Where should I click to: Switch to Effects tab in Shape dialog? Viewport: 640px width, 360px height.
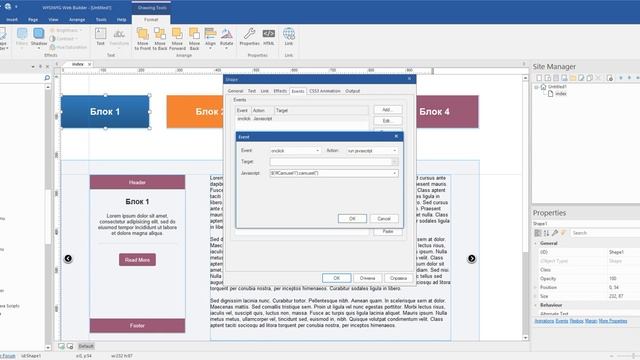(x=280, y=91)
